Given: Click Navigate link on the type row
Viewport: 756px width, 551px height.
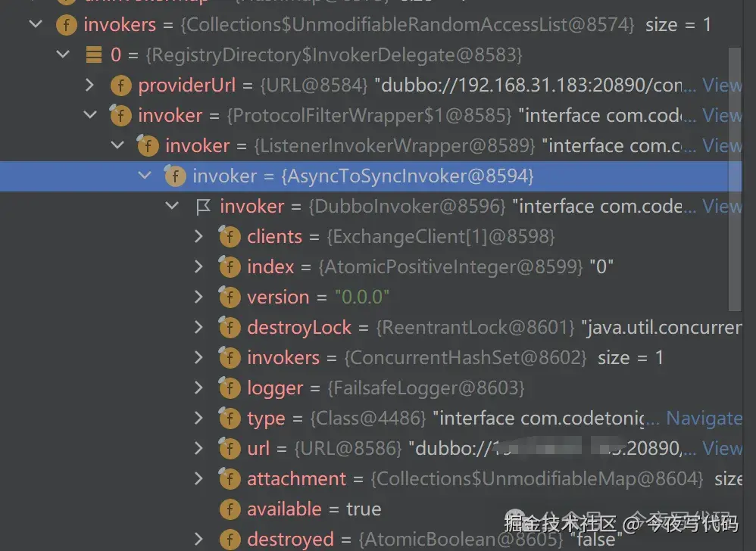Looking at the screenshot, I should coord(704,419).
